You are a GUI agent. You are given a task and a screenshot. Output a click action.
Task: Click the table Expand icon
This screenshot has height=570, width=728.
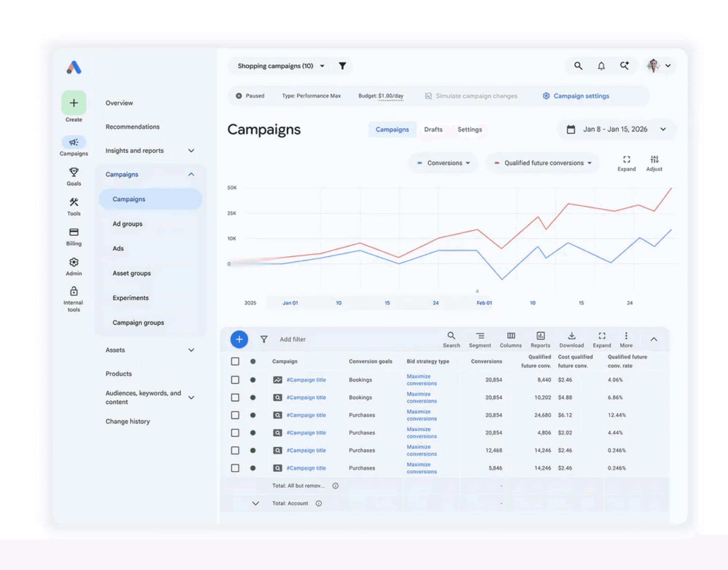pos(602,336)
